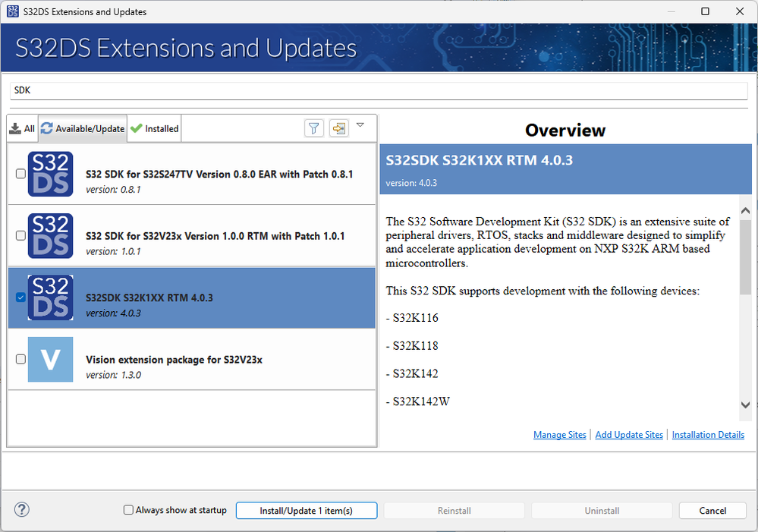Viewport: 758px width, 532px height.
Task: Click 'version: 1.3.0' text
Action: click(113, 376)
